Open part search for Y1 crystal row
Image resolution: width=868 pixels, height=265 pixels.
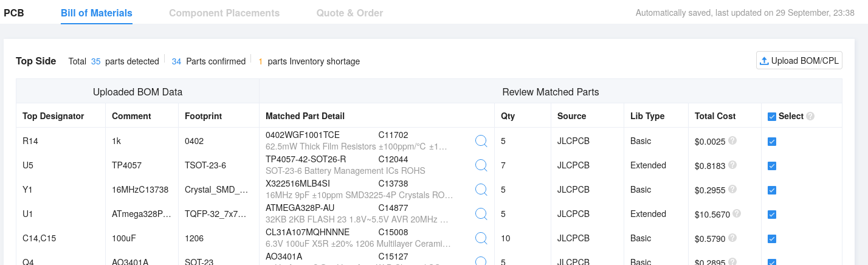click(x=481, y=190)
